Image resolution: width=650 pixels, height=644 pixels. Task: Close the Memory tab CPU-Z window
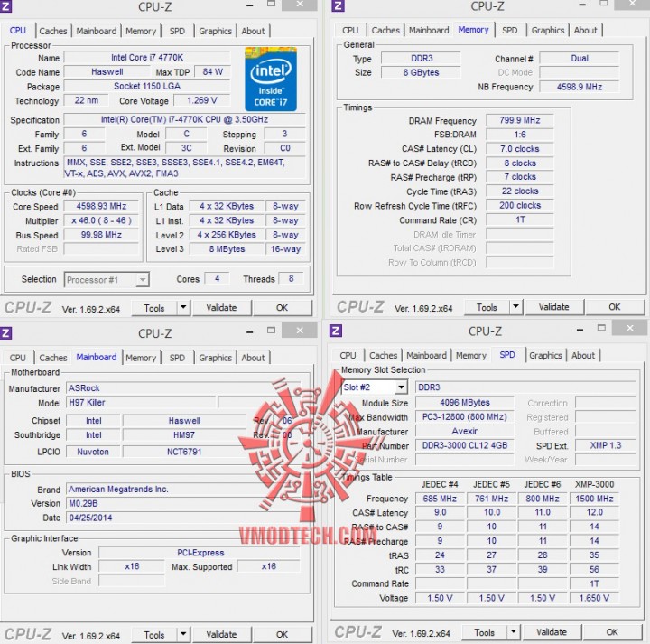click(x=632, y=5)
